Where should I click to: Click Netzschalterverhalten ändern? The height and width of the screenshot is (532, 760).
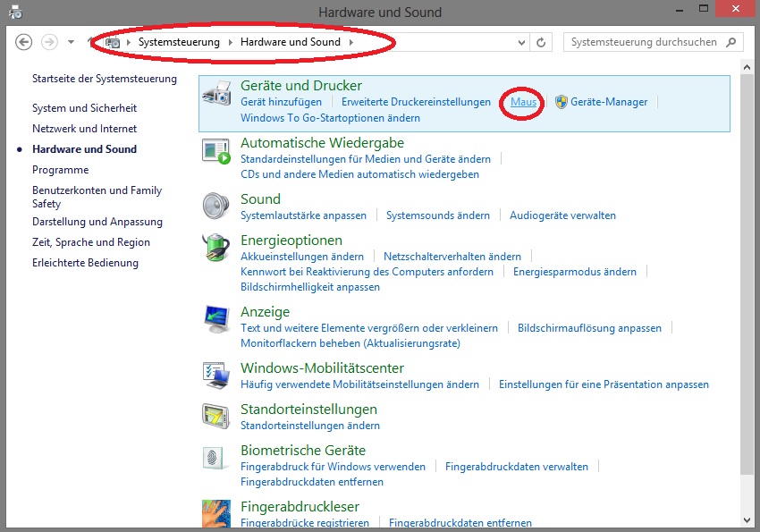click(x=452, y=257)
